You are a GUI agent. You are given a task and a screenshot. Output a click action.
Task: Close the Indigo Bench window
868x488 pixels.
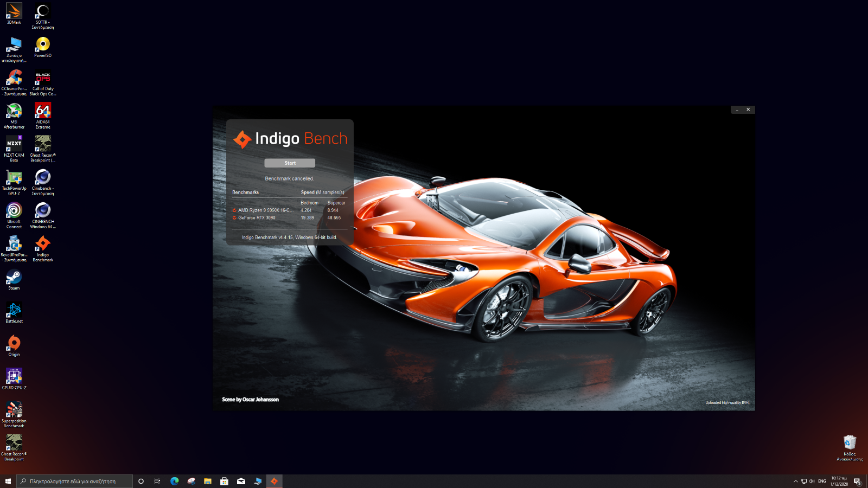click(748, 110)
